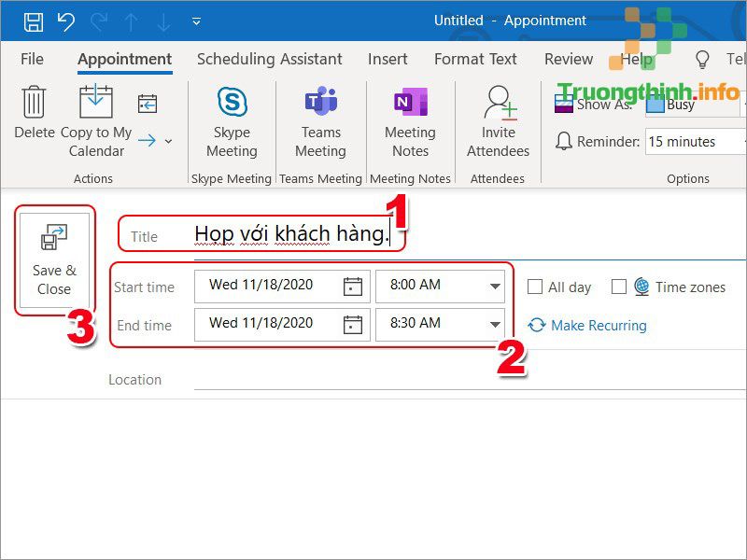
Task: Open the Insert tab
Action: pos(388,59)
